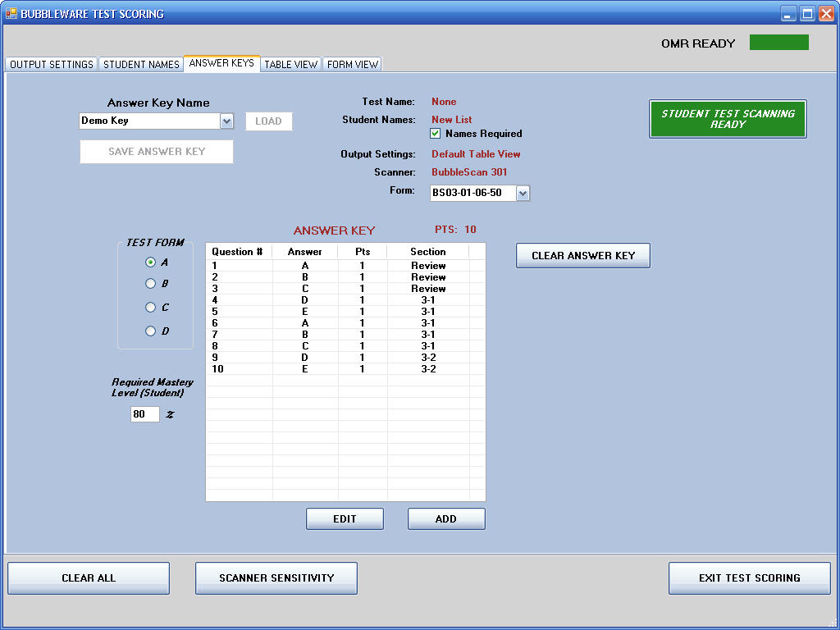This screenshot has height=630, width=840.
Task: Open the Student Names tab
Action: coord(141,64)
